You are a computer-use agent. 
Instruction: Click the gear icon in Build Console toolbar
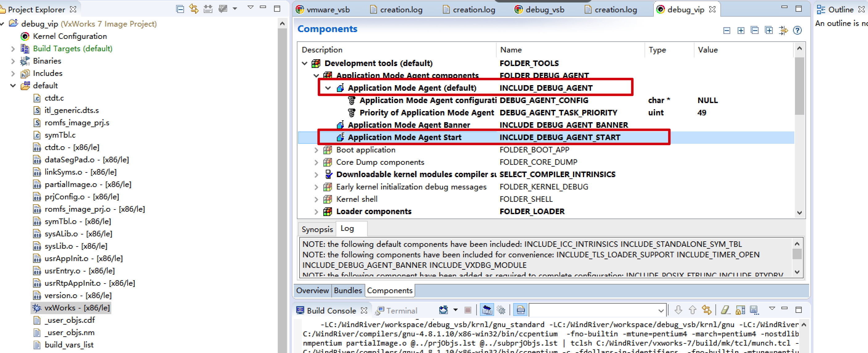coord(502,310)
